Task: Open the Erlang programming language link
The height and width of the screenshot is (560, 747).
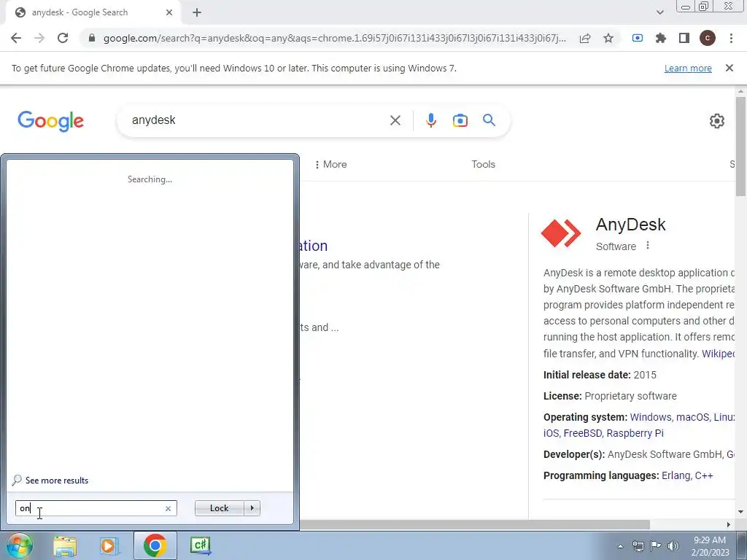Action: click(x=676, y=475)
